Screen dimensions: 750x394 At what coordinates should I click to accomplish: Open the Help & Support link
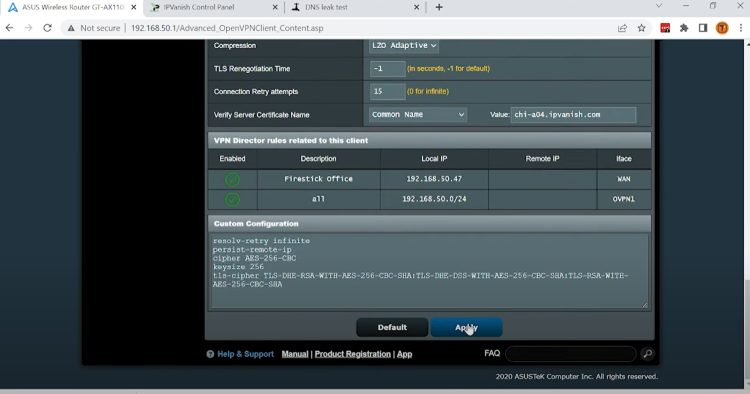[x=245, y=354]
